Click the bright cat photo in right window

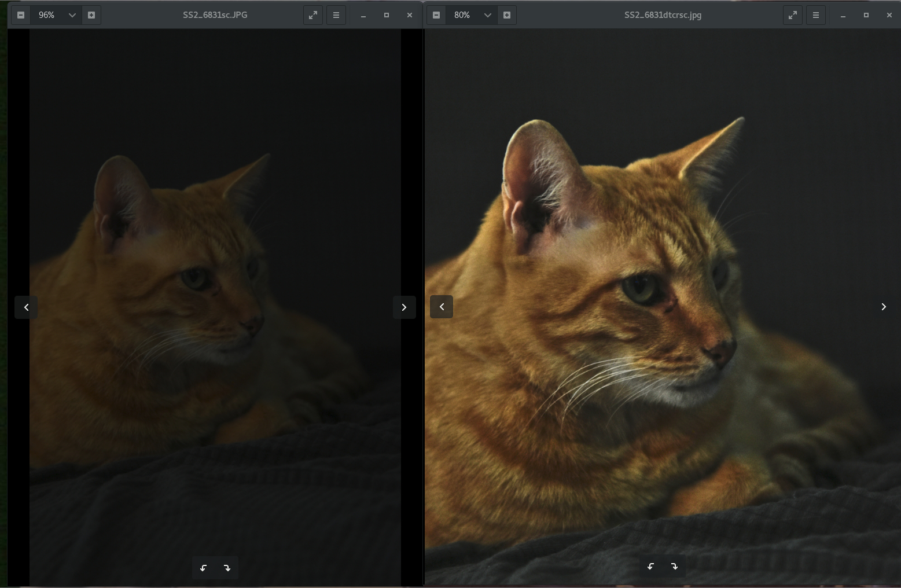(x=663, y=307)
